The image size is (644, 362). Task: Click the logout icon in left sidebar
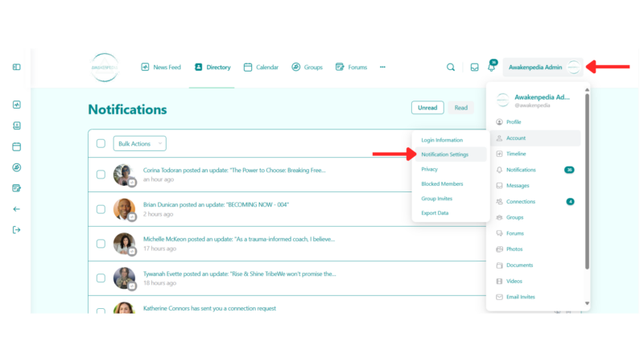click(16, 230)
